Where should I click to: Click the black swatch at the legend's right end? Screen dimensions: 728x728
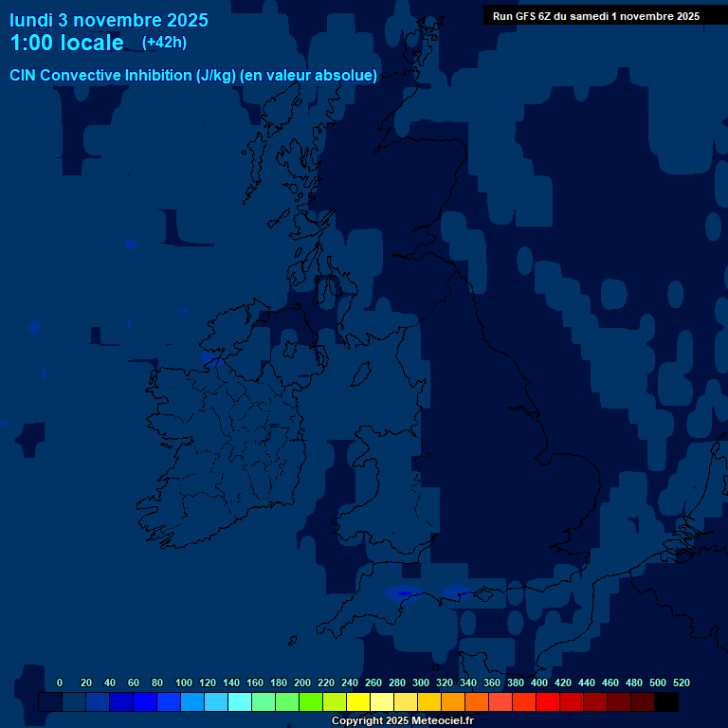pyautogui.click(x=666, y=702)
